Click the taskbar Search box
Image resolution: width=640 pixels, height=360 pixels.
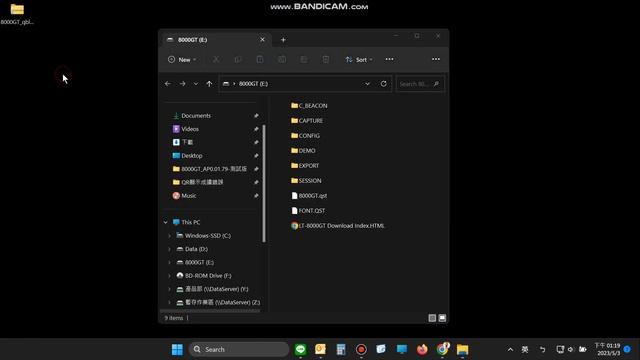[x=239, y=349]
